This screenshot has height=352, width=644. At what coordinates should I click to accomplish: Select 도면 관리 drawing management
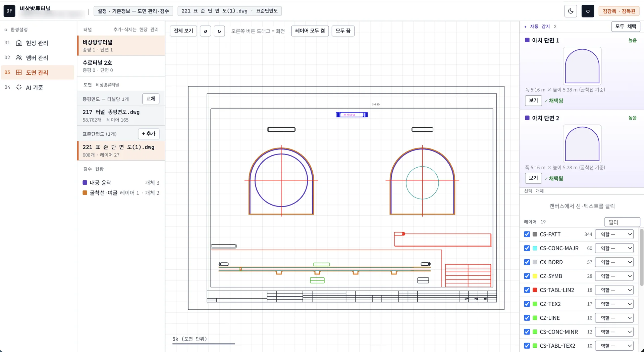37,73
